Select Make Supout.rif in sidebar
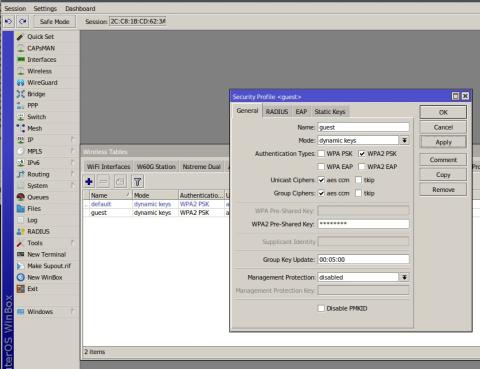 49,266
